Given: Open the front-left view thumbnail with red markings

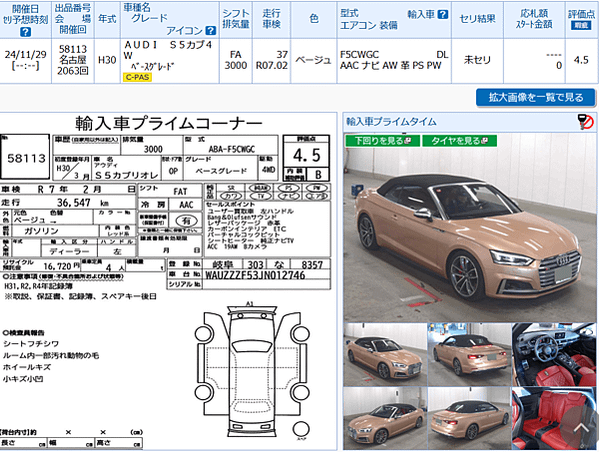Looking at the screenshot, I should point(385,355).
